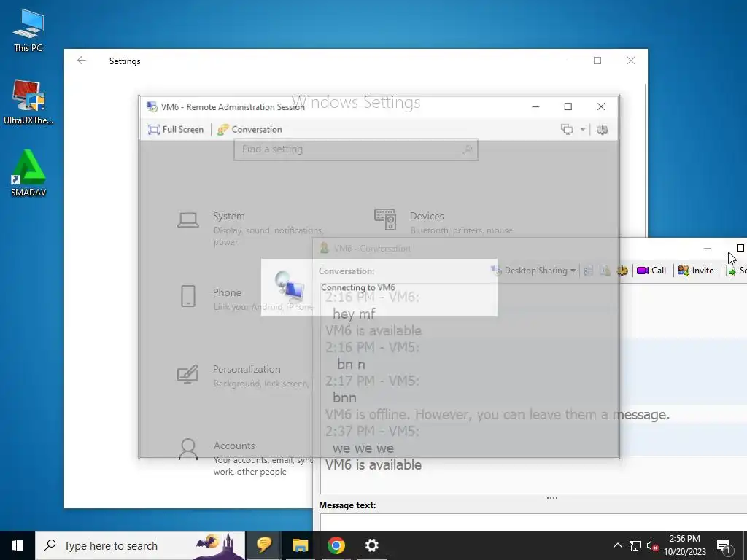Minimize the VM6 Conversation window
Viewport: 747px width, 560px height.
(x=708, y=248)
